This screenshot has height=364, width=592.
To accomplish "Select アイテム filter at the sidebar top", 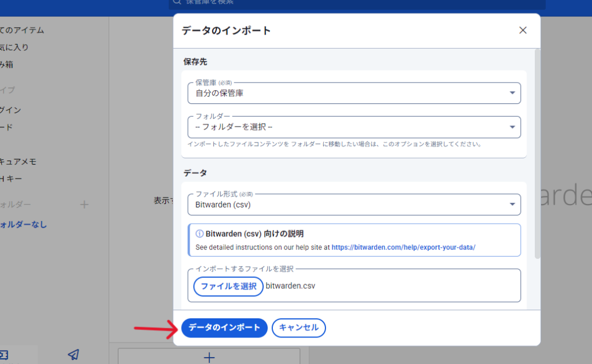I will point(22,30).
